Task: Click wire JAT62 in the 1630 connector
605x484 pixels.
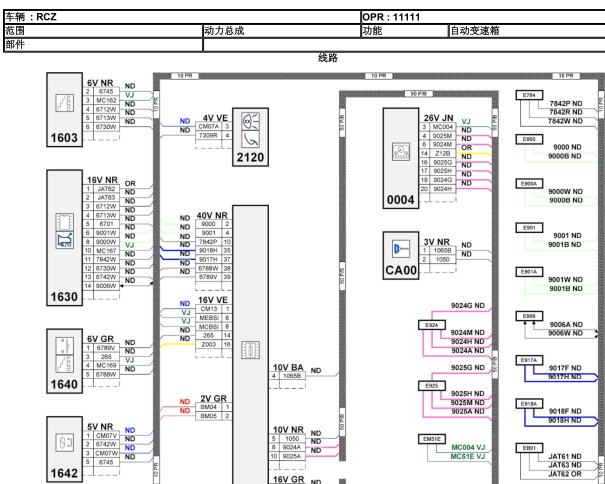Action: (106, 189)
